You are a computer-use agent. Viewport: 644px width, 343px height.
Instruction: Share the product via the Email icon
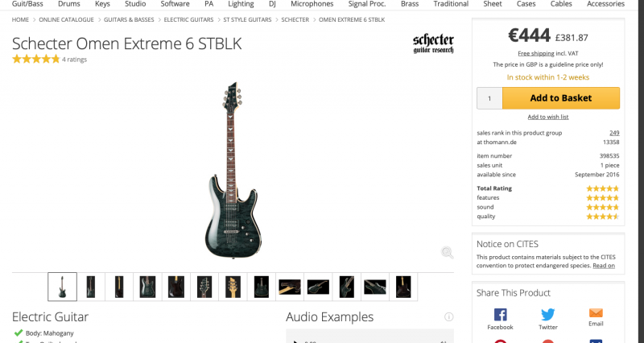[x=596, y=317]
